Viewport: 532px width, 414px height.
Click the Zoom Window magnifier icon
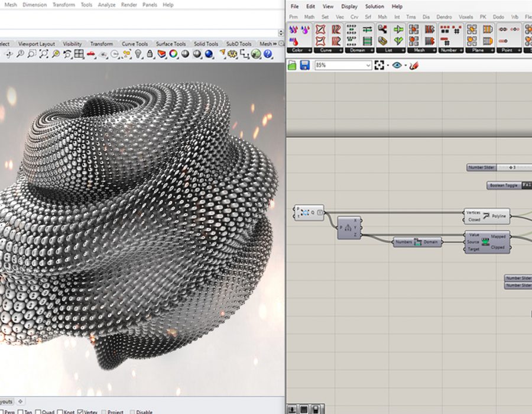[32, 54]
